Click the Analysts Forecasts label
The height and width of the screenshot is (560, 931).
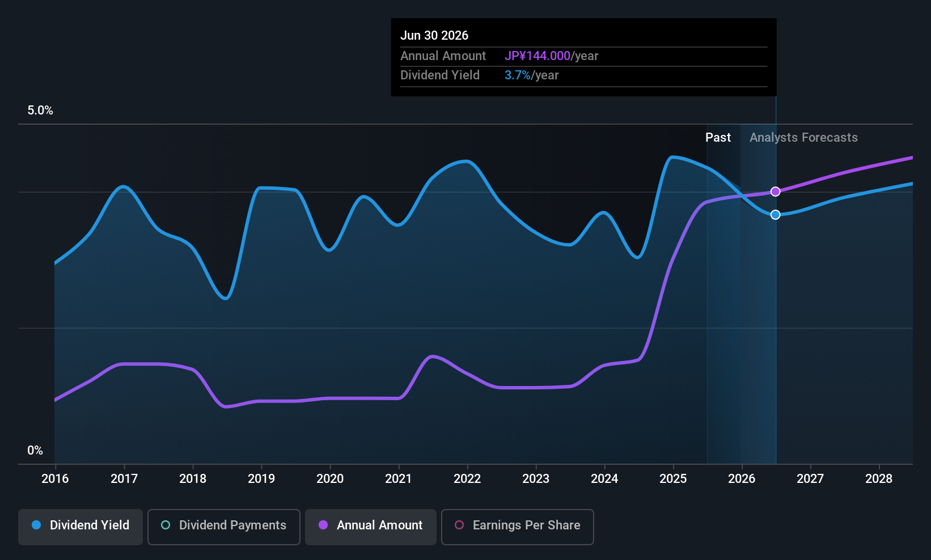click(803, 138)
